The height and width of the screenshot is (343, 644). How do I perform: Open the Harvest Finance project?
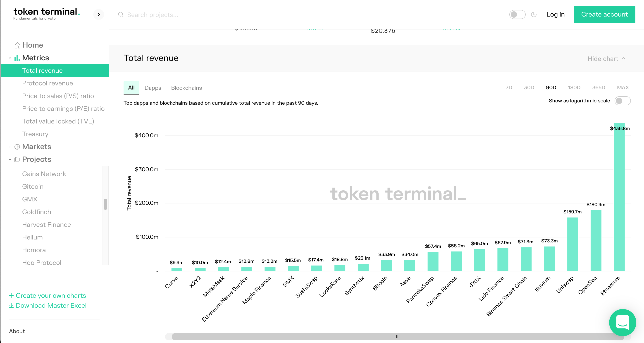click(x=46, y=225)
